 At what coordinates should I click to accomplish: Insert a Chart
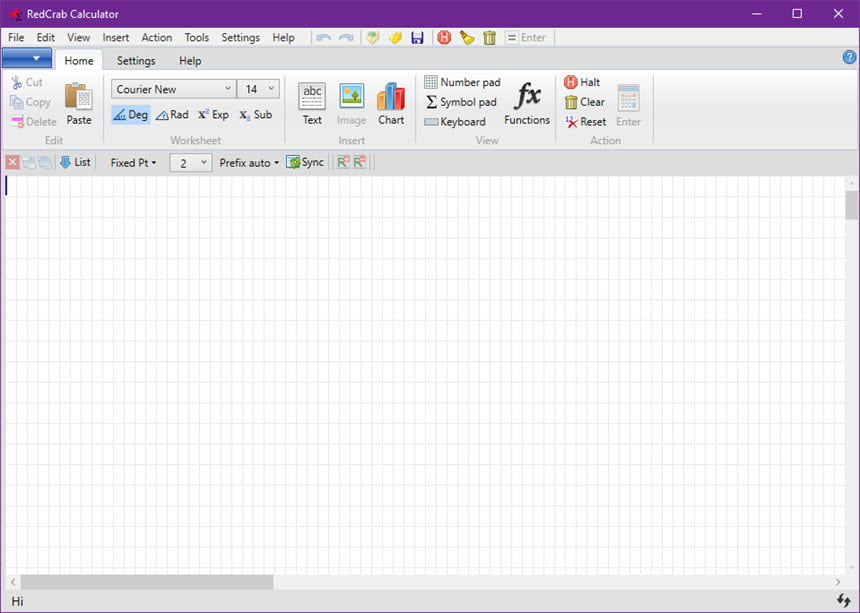[x=391, y=104]
